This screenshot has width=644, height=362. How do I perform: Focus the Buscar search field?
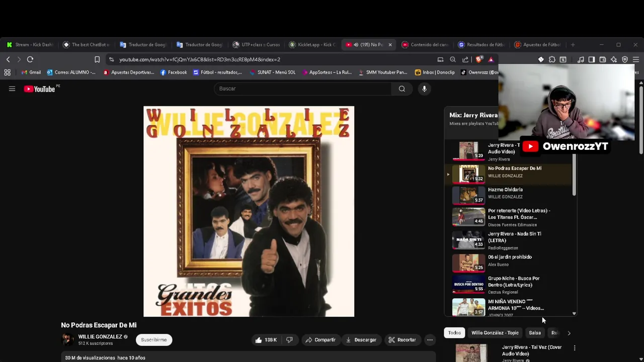[303, 88]
